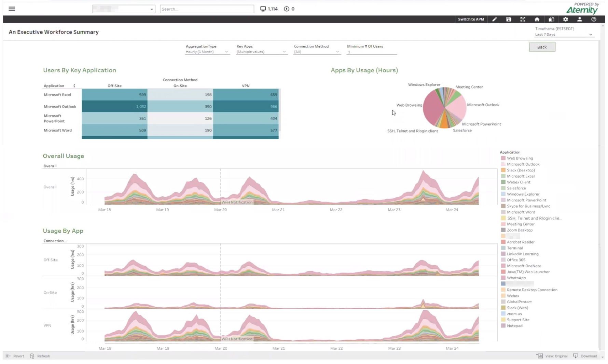
Task: Go to the home icon
Action: point(537,19)
